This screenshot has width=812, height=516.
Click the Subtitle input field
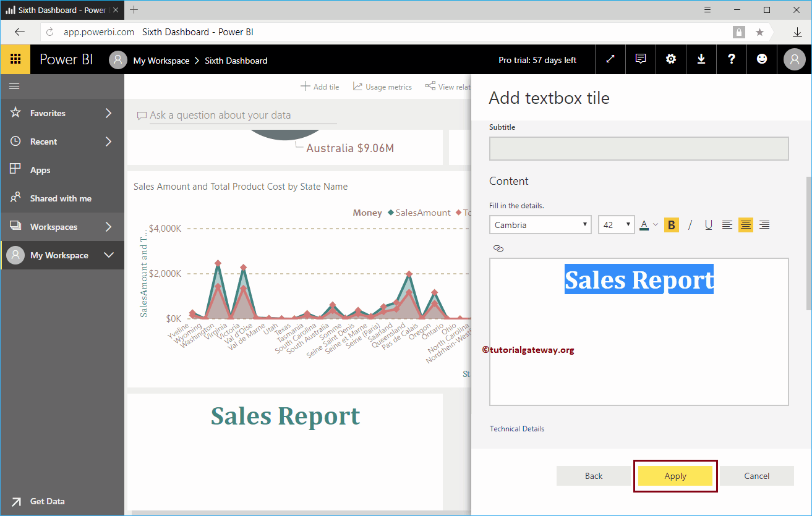(639, 149)
